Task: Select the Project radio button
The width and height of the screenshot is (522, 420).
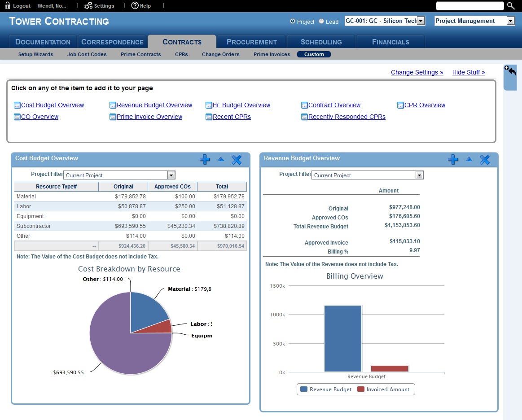Action: point(293,21)
